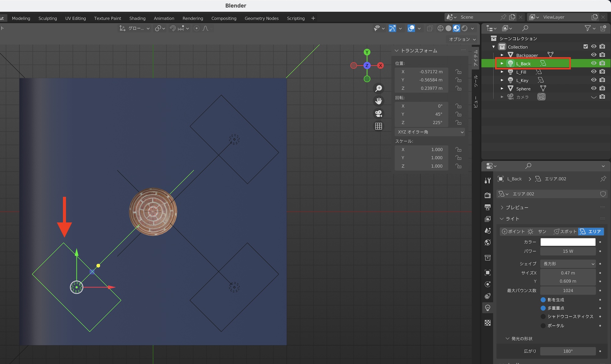Switch to the Shading workspace tab
Screen dimensions: 611x364
coord(137,18)
